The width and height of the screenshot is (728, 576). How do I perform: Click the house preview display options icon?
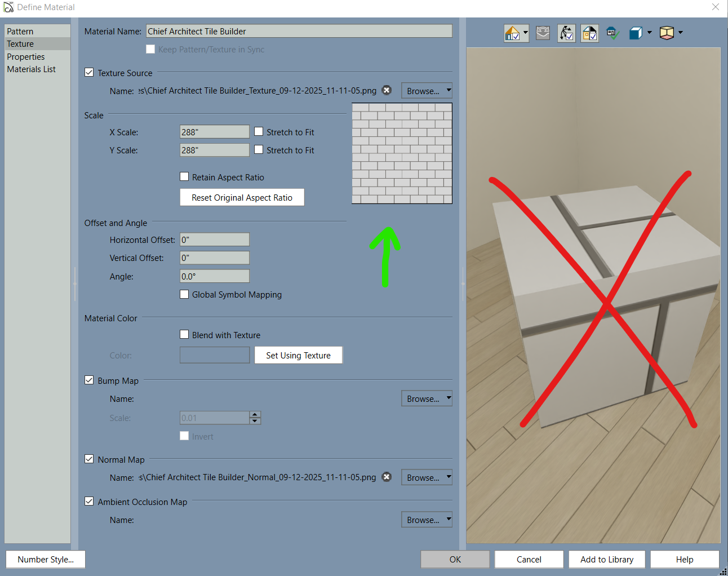tap(512, 33)
